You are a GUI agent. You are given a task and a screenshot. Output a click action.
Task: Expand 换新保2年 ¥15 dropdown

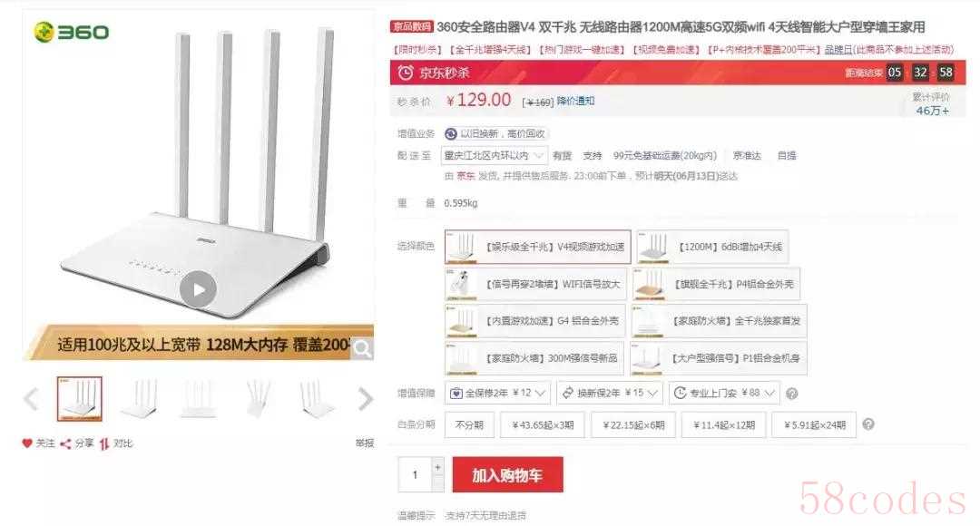click(x=610, y=393)
